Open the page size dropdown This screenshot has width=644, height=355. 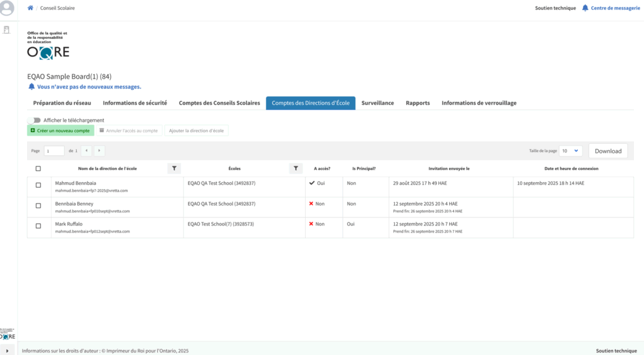[571, 151]
